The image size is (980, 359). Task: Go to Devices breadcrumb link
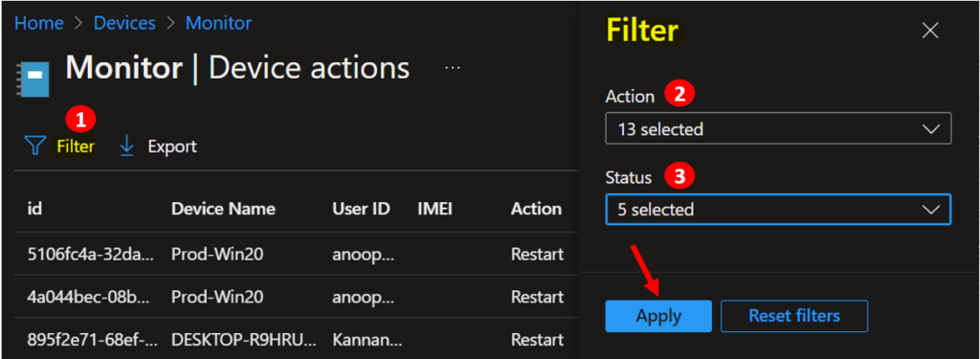pos(124,23)
